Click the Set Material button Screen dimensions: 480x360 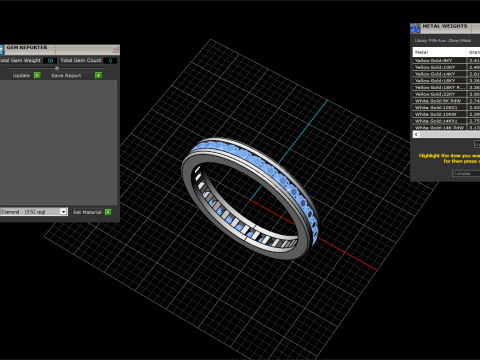(x=87, y=212)
